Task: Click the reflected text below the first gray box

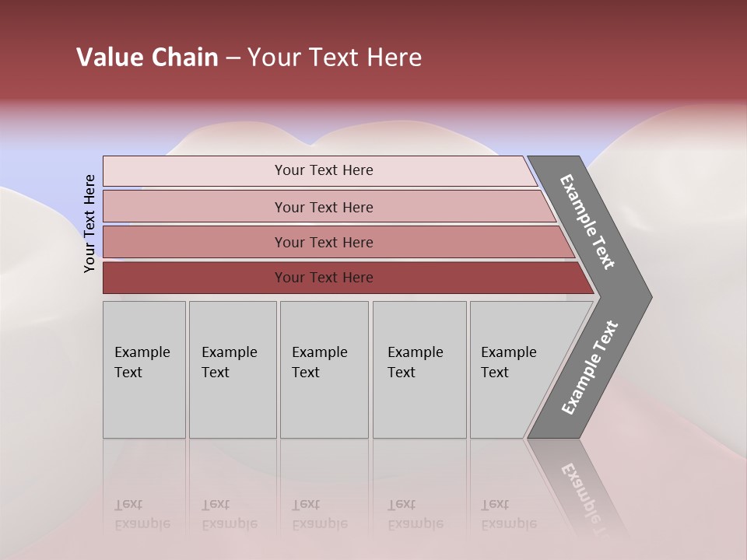Action: (142, 515)
